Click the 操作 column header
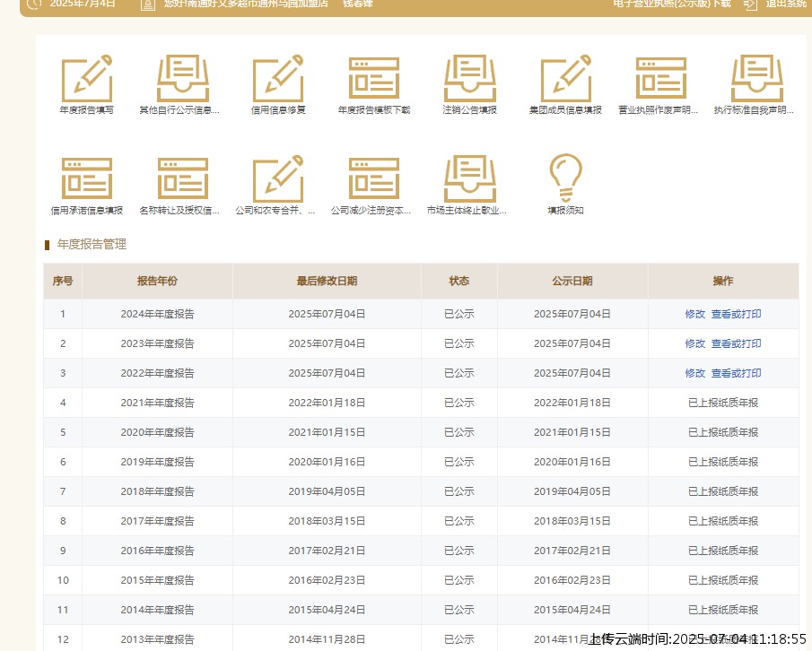Image resolution: width=812 pixels, height=651 pixels. click(x=723, y=281)
